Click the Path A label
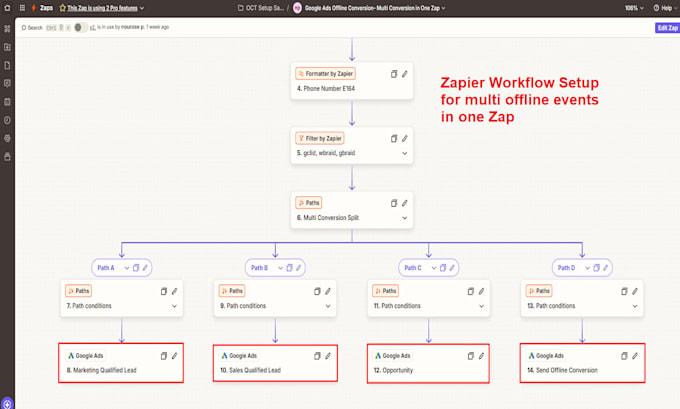Viewport: 680px width, 409px height. tap(106, 268)
